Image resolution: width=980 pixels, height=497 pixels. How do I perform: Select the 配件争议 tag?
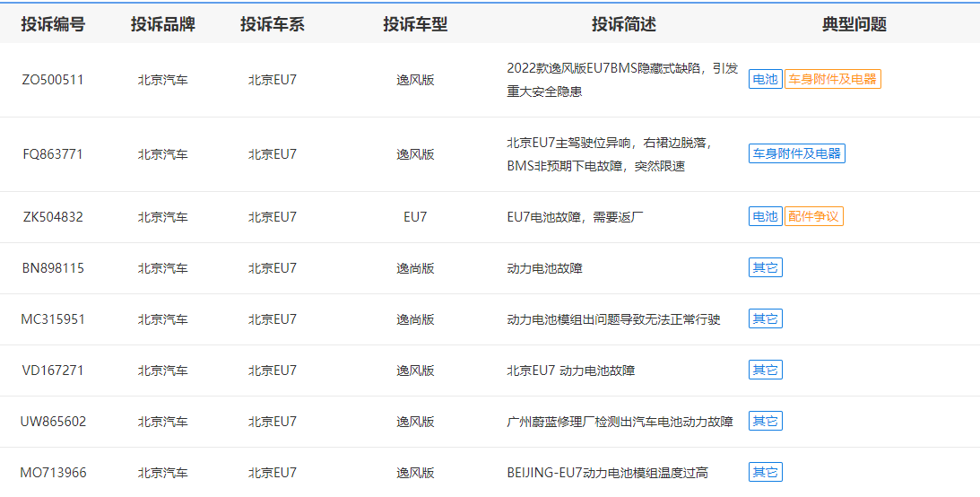coord(813,217)
